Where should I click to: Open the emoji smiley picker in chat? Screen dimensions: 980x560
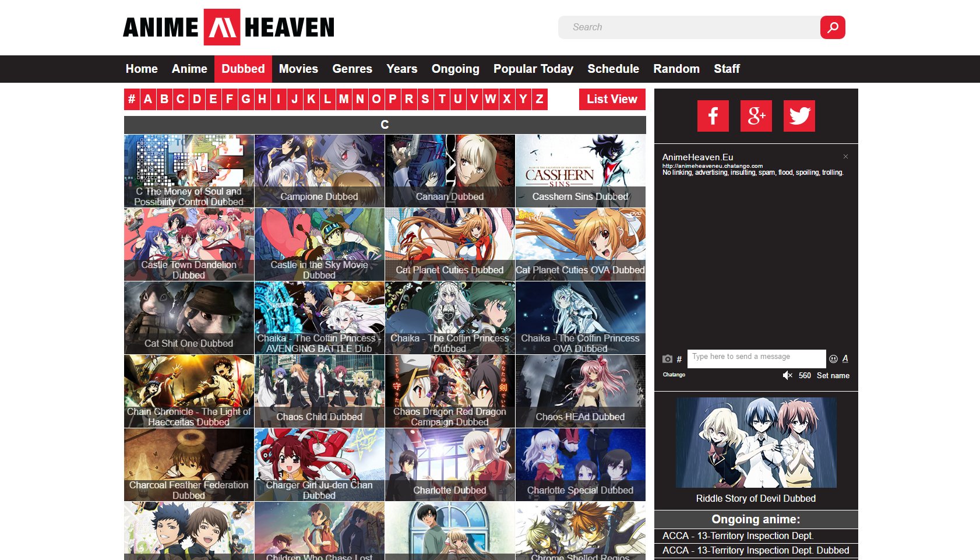pyautogui.click(x=833, y=359)
